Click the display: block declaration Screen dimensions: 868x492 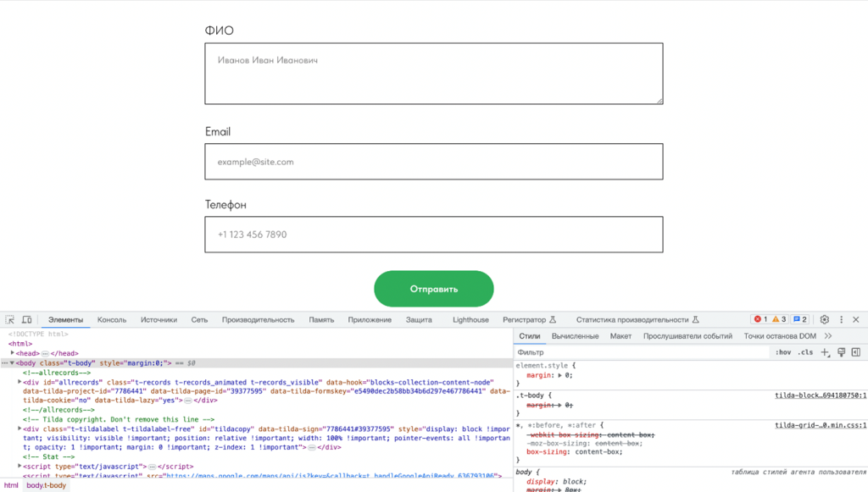[x=556, y=482]
